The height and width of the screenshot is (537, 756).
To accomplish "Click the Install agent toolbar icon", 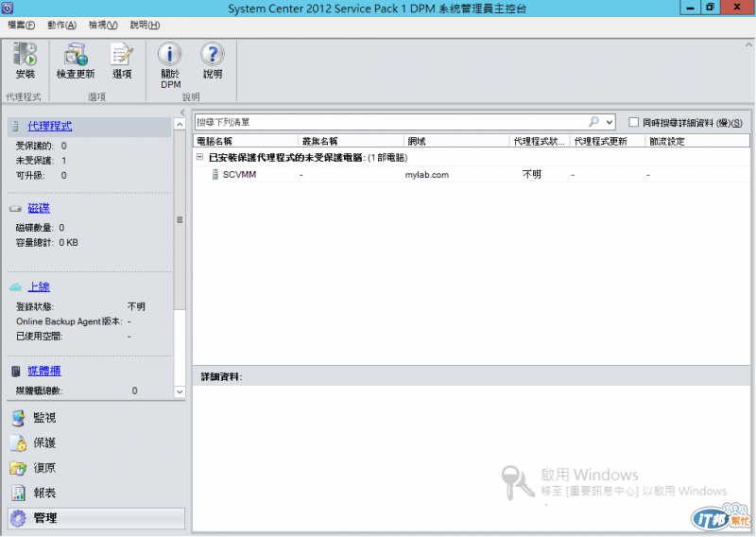I will point(26,54).
